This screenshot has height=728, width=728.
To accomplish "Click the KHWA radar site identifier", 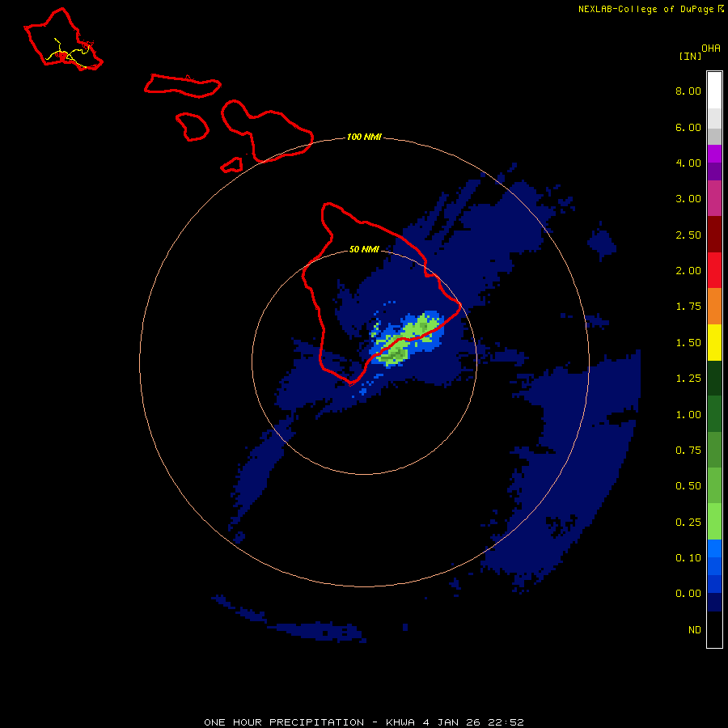I will point(400,722).
